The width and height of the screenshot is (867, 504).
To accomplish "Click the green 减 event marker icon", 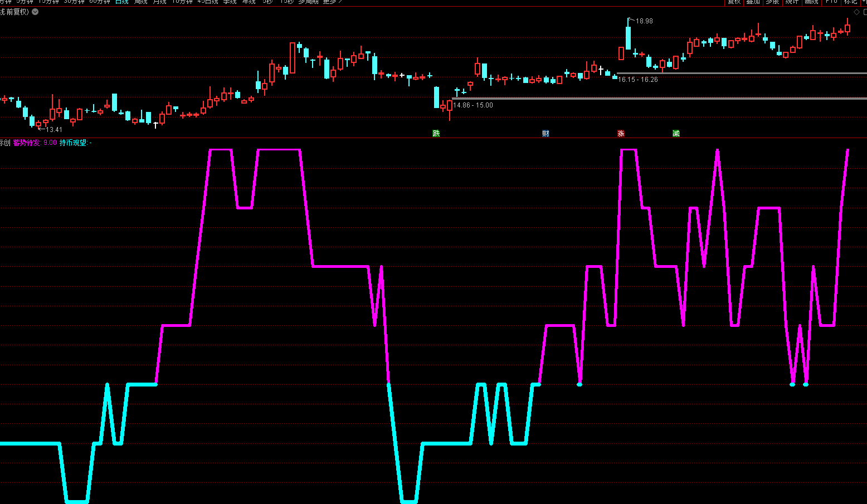I will pyautogui.click(x=676, y=134).
